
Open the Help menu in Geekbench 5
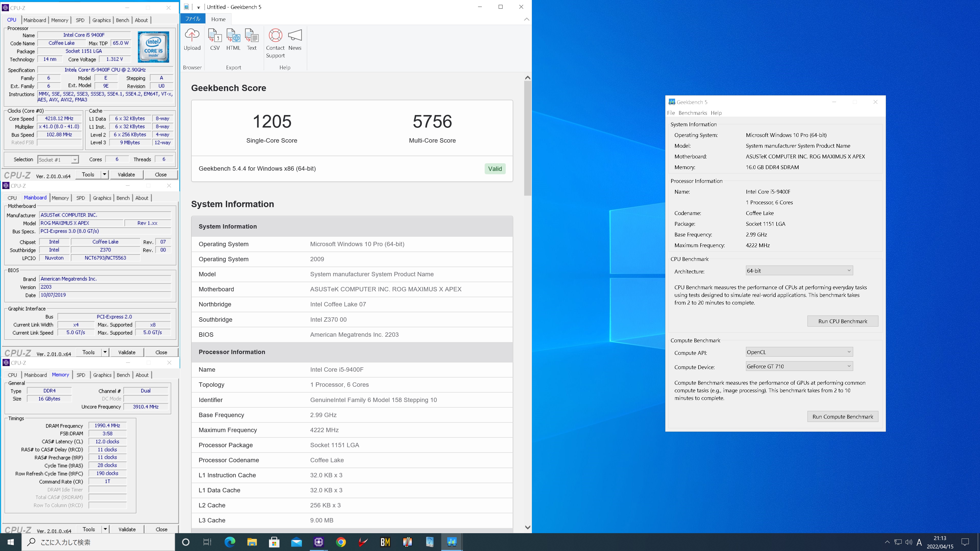pyautogui.click(x=716, y=113)
